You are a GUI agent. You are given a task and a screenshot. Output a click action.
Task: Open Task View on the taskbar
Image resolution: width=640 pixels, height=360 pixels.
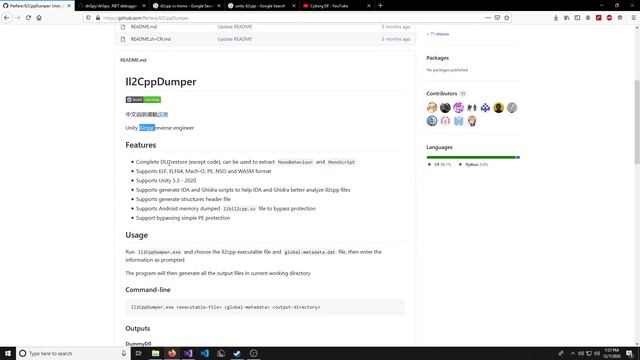click(x=139, y=353)
